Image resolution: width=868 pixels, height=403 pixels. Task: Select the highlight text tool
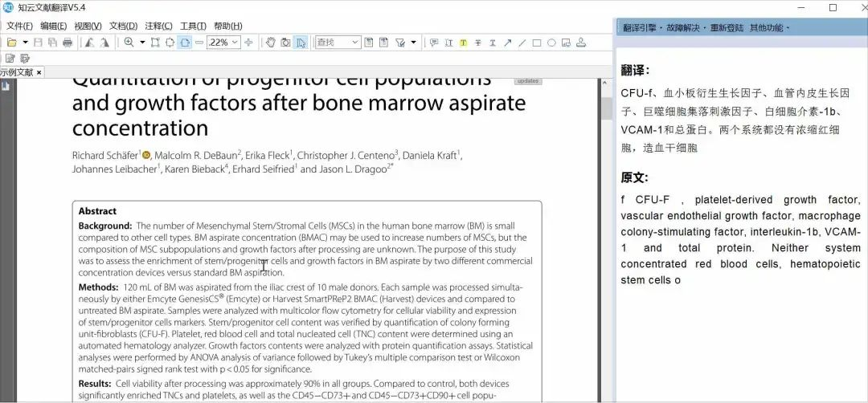464,43
